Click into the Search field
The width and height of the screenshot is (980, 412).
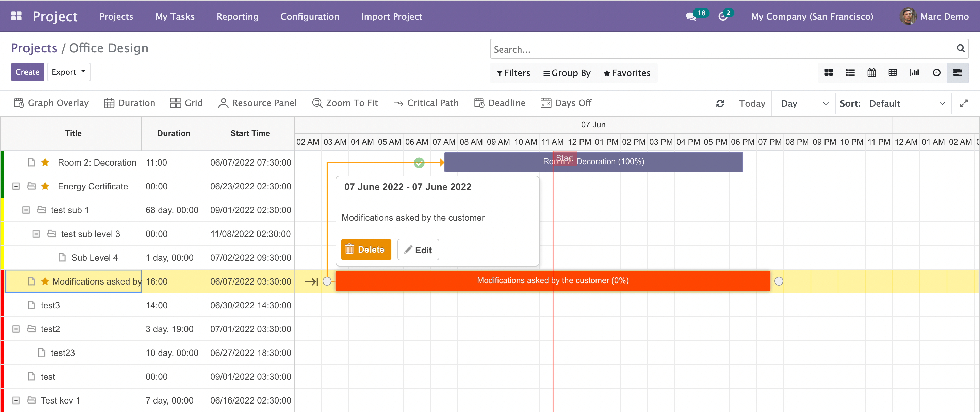point(723,49)
